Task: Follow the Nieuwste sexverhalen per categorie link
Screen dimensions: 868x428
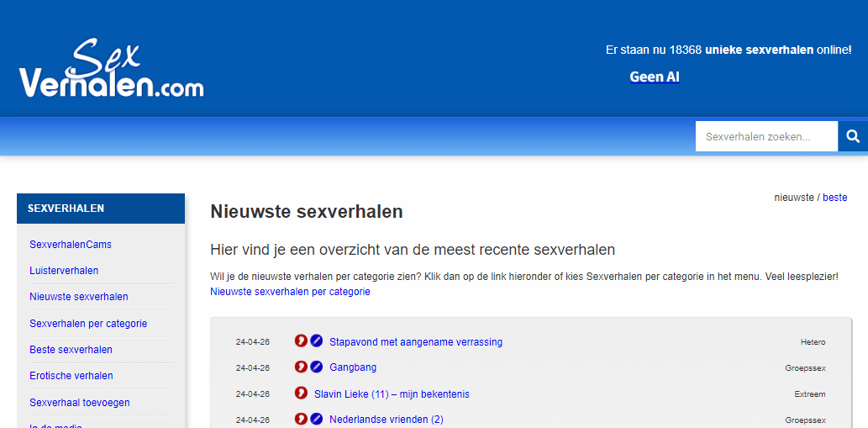Action: pyautogui.click(x=290, y=291)
